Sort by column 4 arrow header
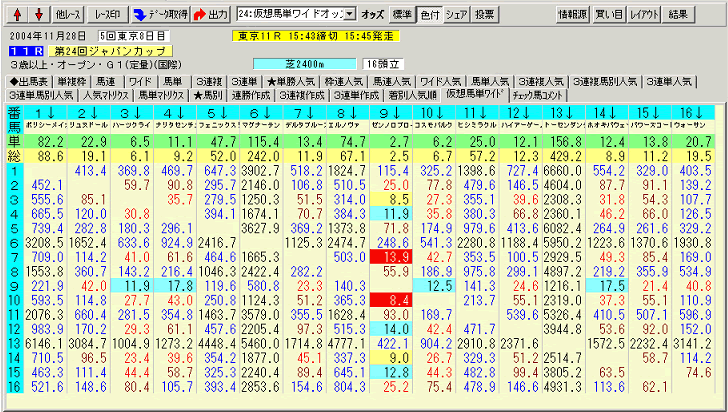The width and height of the screenshot is (728, 412). (175, 112)
